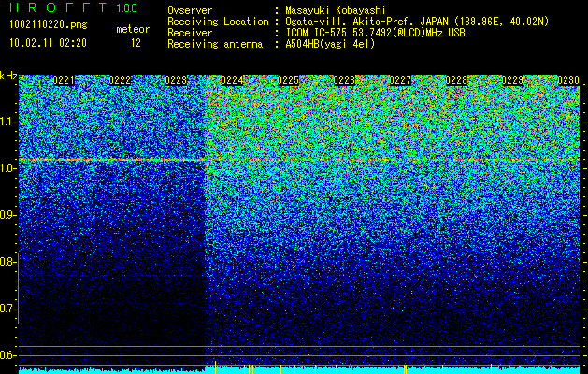Click the 0230 time marker
The image size is (588, 374).
click(x=568, y=80)
